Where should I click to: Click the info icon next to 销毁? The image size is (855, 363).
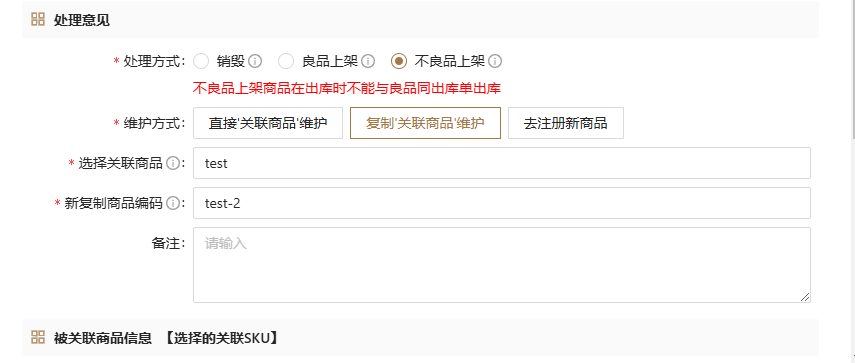[255, 61]
